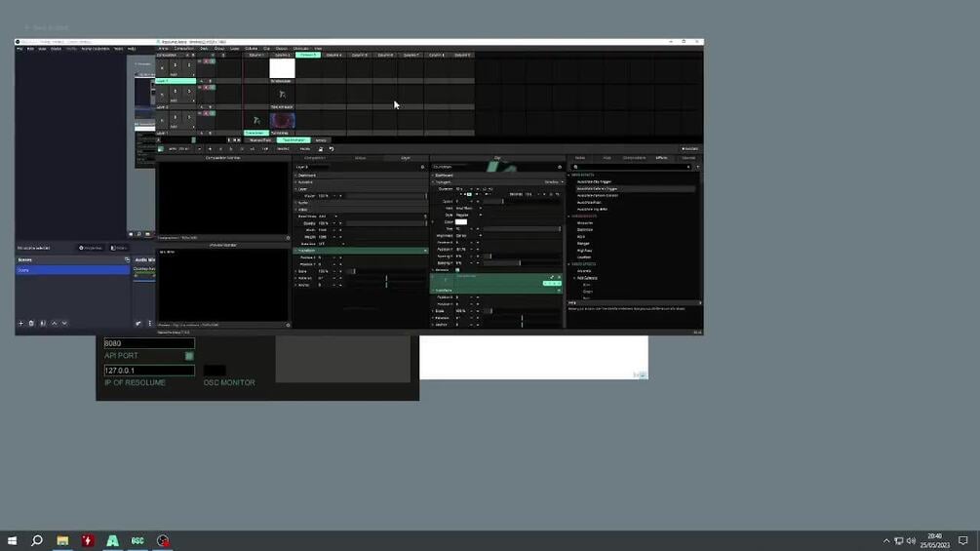This screenshot has height=551, width=980.
Task: Open clip Font dropdown
Action: 469,208
